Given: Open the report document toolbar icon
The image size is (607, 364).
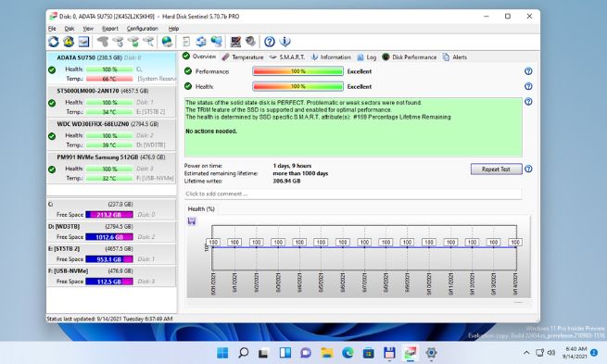Looking at the screenshot, I should coord(186,42).
